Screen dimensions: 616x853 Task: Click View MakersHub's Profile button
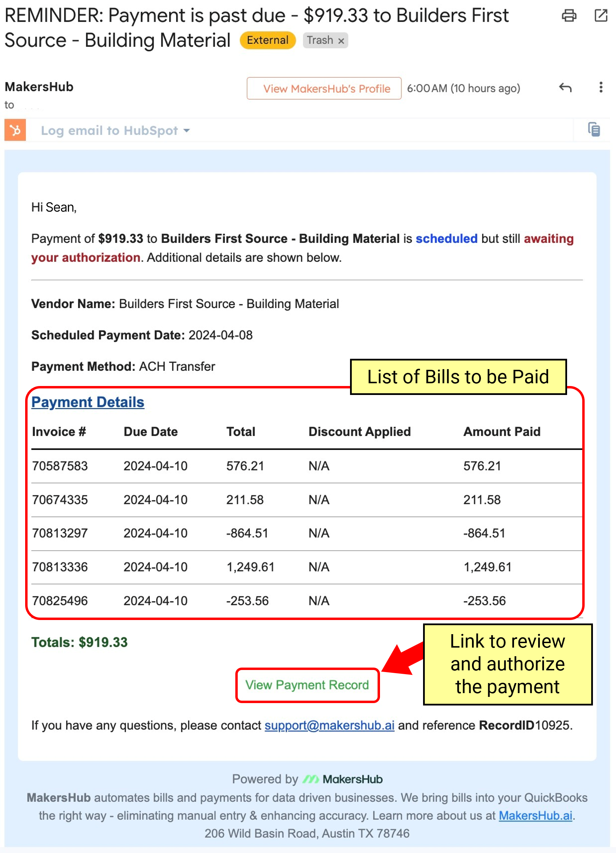click(x=324, y=88)
